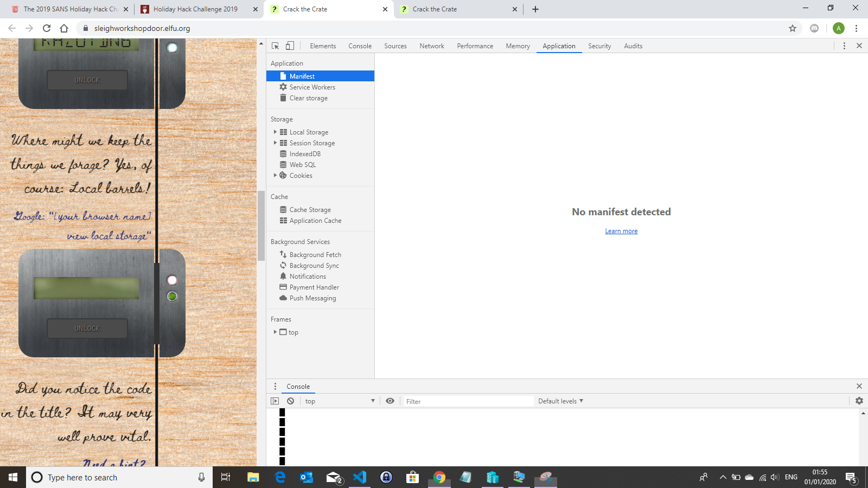This screenshot has height=488, width=868.
Task: Select Manifest in the Application sidebar
Action: pos(320,76)
